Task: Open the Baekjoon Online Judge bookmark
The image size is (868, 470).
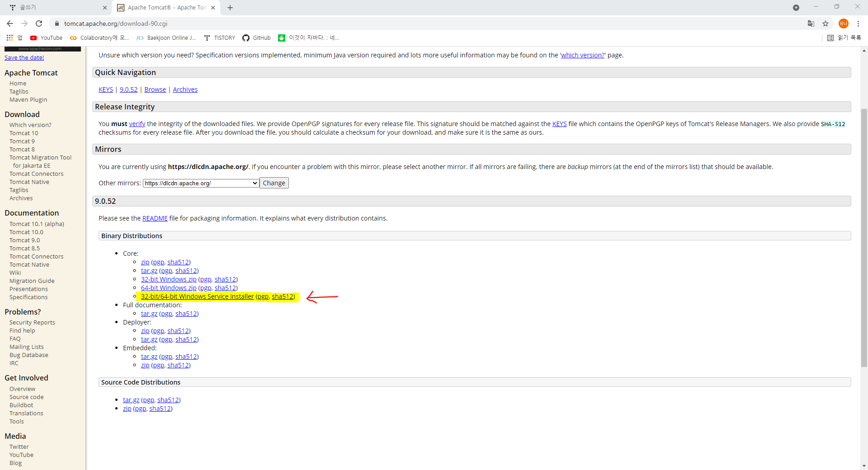Action: pyautogui.click(x=166, y=38)
